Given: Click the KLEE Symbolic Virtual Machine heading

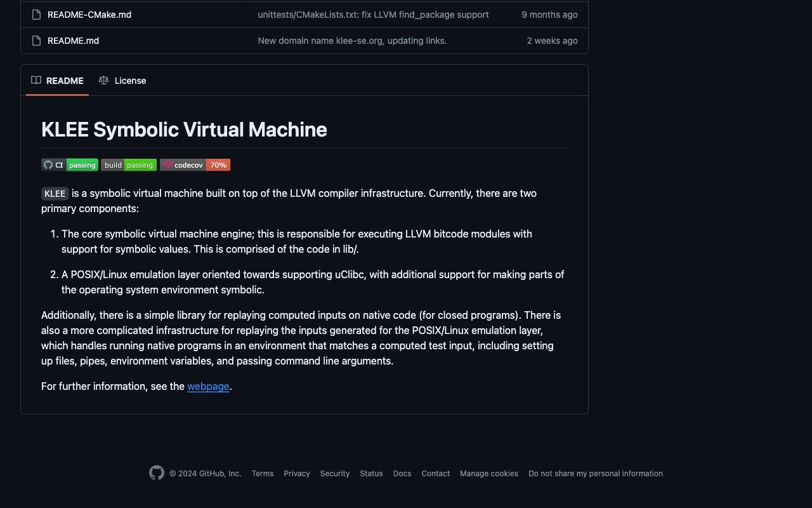Looking at the screenshot, I should coord(184,130).
